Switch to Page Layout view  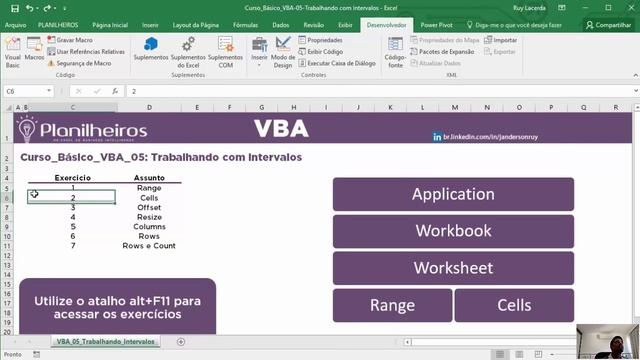[519, 354]
